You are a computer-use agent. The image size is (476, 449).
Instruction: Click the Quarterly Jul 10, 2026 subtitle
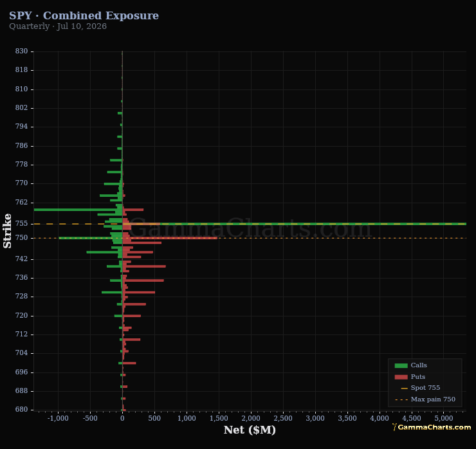tap(58, 26)
